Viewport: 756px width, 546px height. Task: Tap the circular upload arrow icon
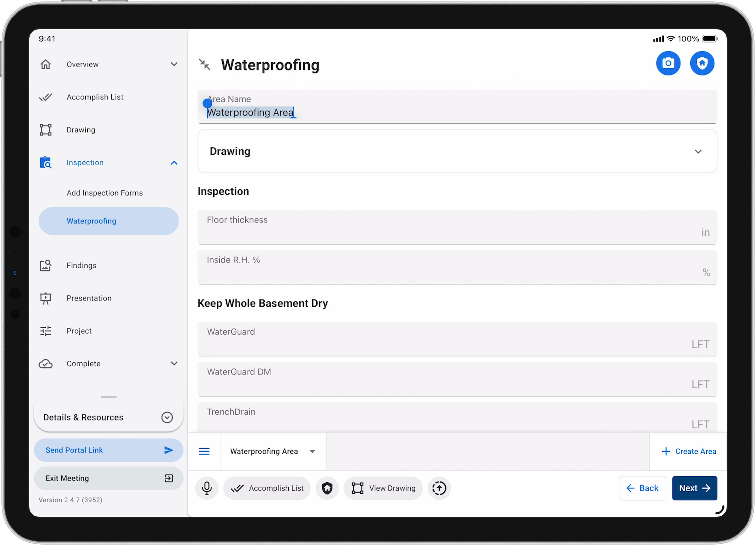[439, 488]
